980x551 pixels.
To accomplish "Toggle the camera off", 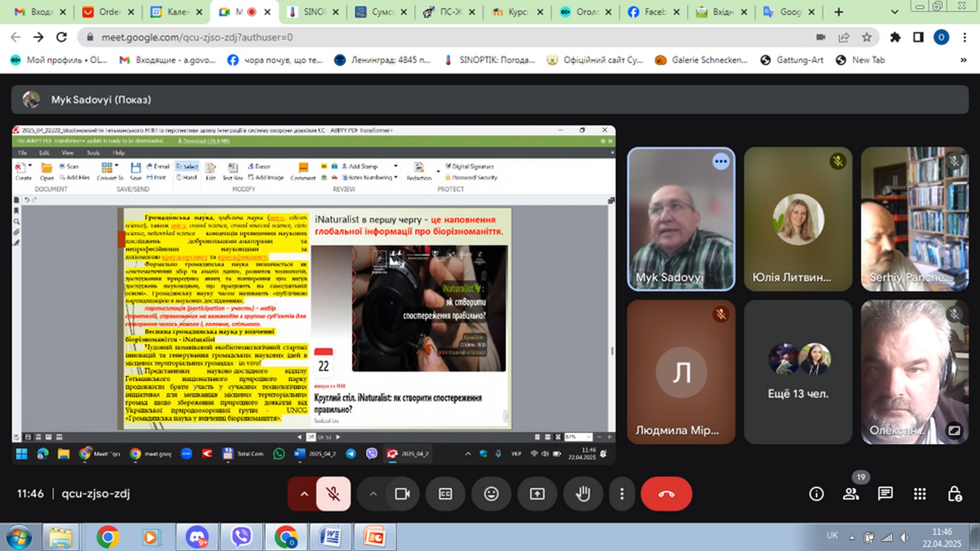I will pos(402,494).
